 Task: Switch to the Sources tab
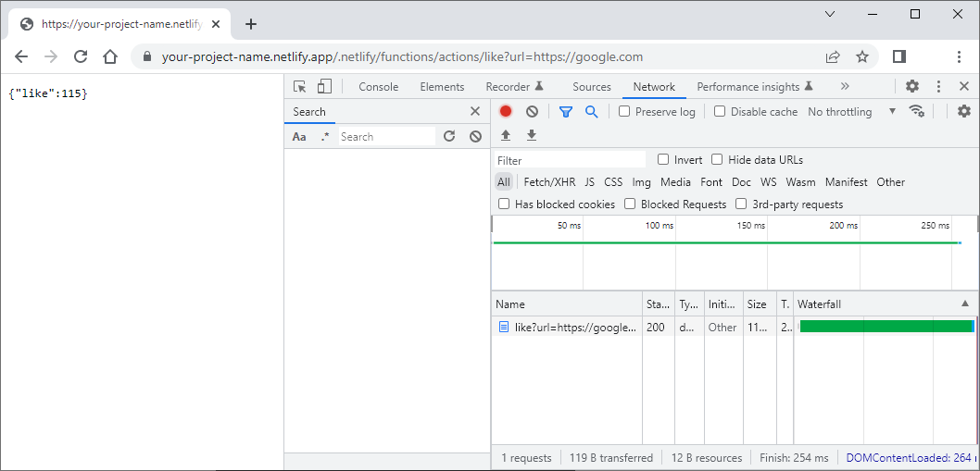tap(591, 86)
